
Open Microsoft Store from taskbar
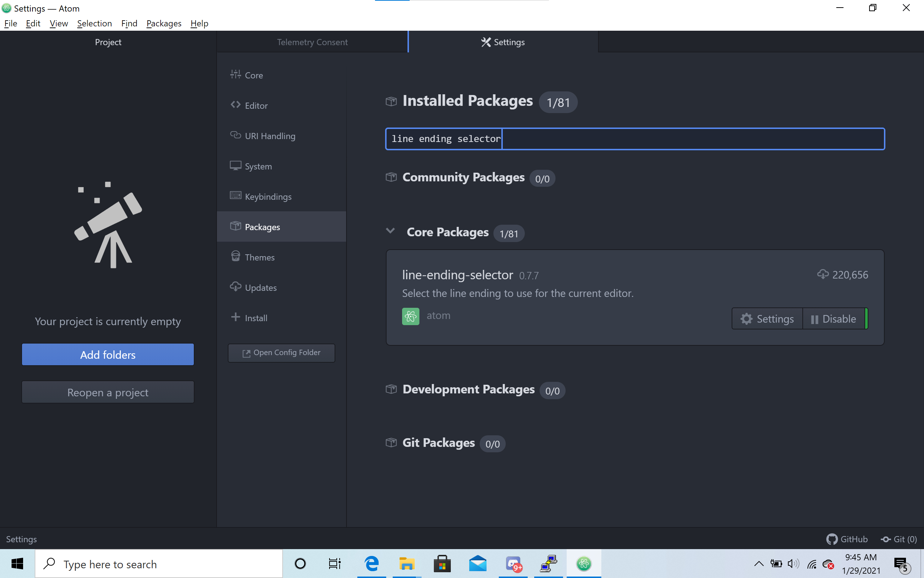[x=442, y=564]
